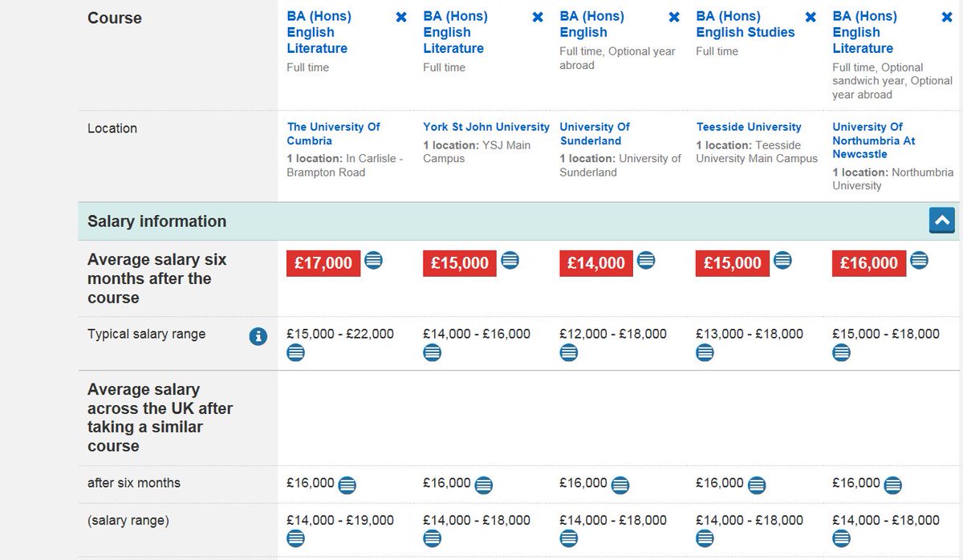This screenshot has height=560, width=963.
Task: Remove Teesside English Studies course with X
Action: 811,17
